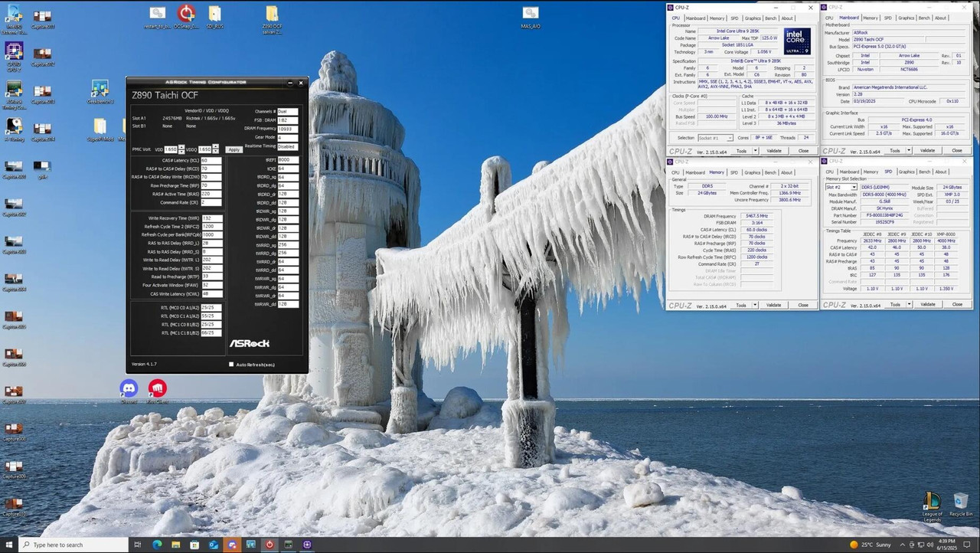Increase VDD voltage with the up stepper
The width and height of the screenshot is (980, 553).
tap(181, 147)
